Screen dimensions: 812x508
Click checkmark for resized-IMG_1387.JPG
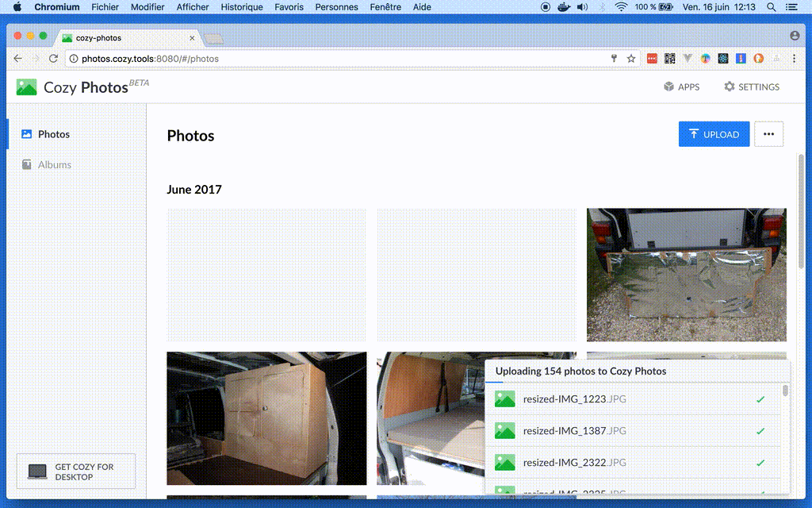(760, 431)
